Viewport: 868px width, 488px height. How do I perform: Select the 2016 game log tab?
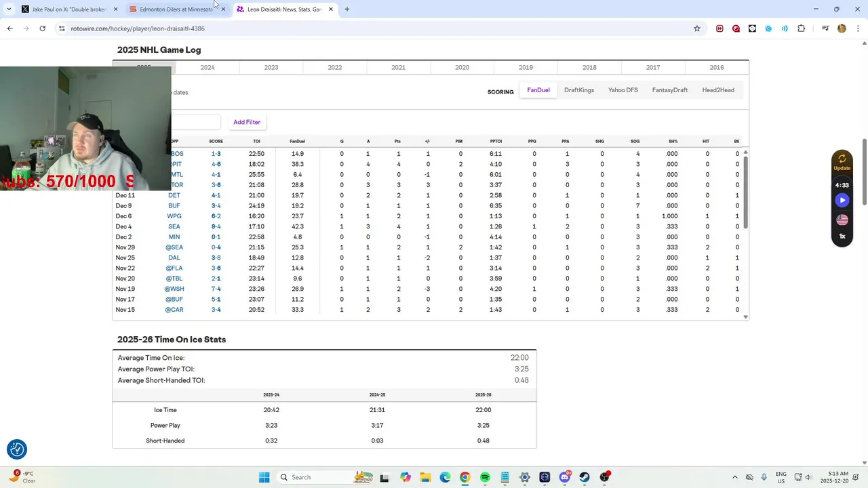[717, 67]
